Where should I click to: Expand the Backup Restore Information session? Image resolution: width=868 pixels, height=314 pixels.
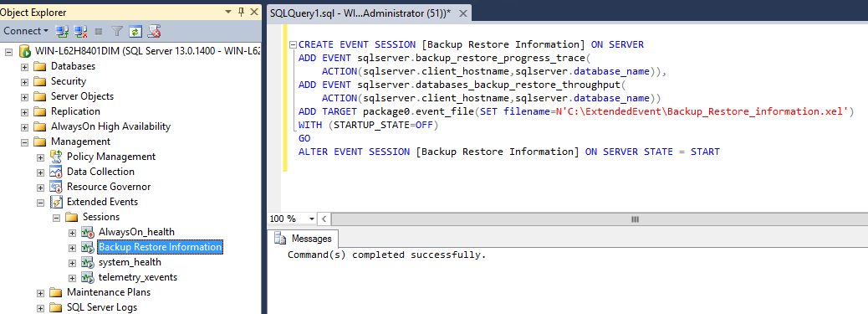pos(71,247)
